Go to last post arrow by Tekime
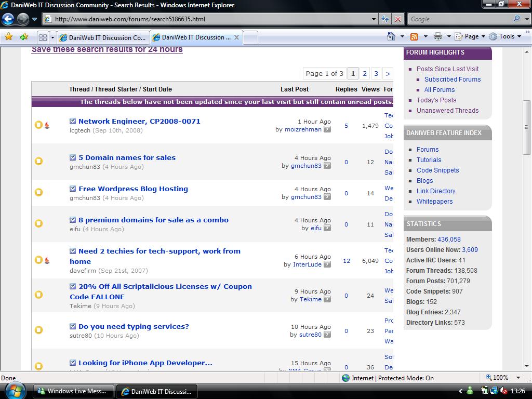This screenshot has width=532, height=399. (327, 299)
